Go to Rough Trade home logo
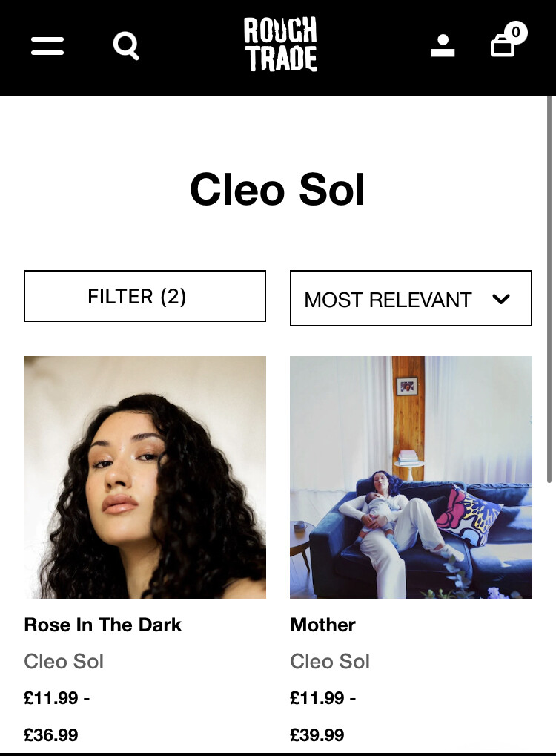Viewport: 556px width, 756px height. point(280,45)
